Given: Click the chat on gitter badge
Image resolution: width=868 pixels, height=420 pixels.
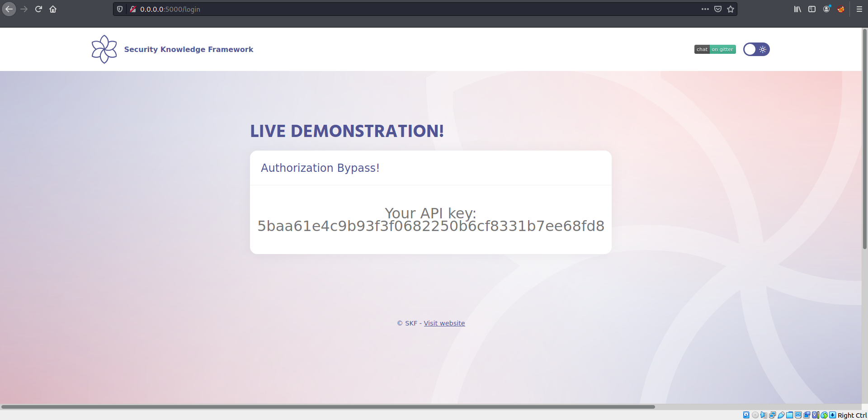Looking at the screenshot, I should point(715,49).
